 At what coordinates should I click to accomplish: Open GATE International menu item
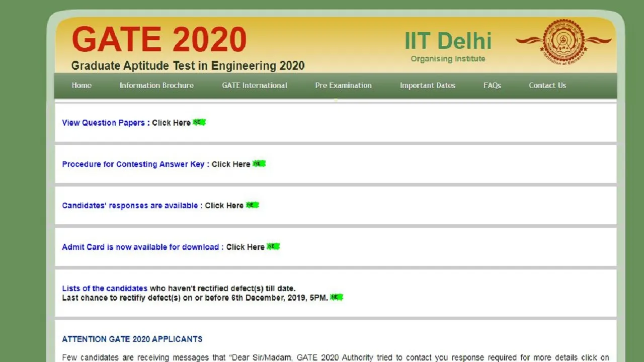tap(255, 85)
